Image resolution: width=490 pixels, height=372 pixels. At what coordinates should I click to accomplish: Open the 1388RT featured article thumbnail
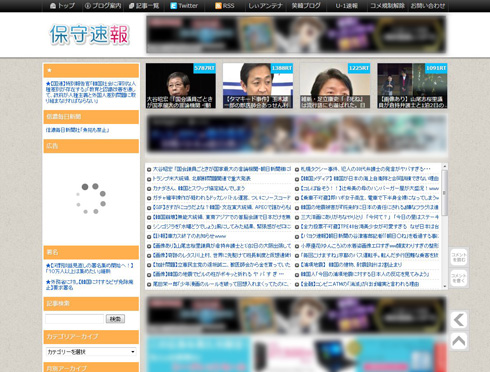pyautogui.click(x=258, y=86)
